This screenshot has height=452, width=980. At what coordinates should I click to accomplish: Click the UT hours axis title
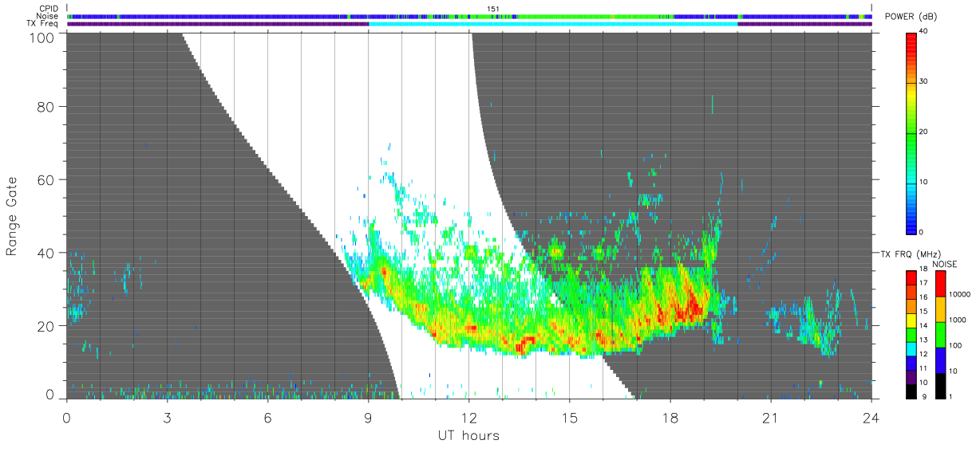468,436
